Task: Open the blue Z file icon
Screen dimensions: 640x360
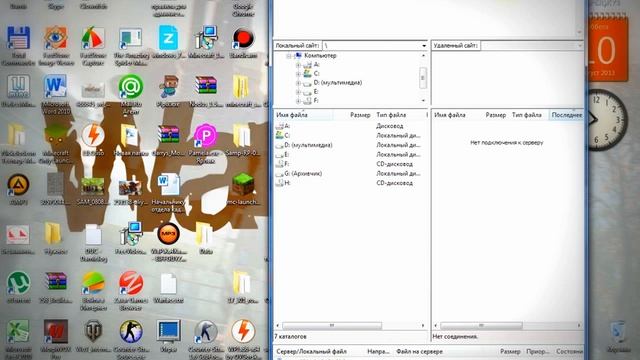Action: click(168, 38)
